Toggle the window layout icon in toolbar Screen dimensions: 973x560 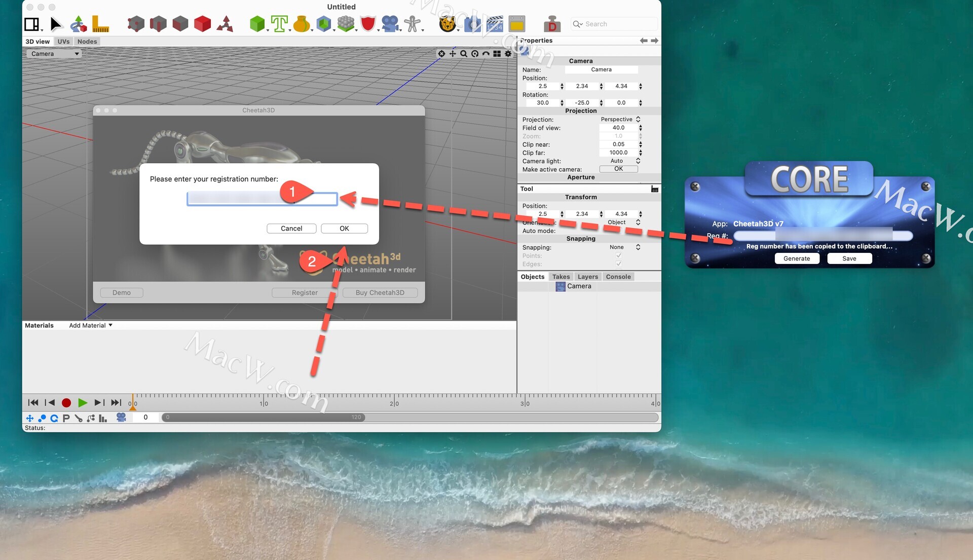pos(32,24)
